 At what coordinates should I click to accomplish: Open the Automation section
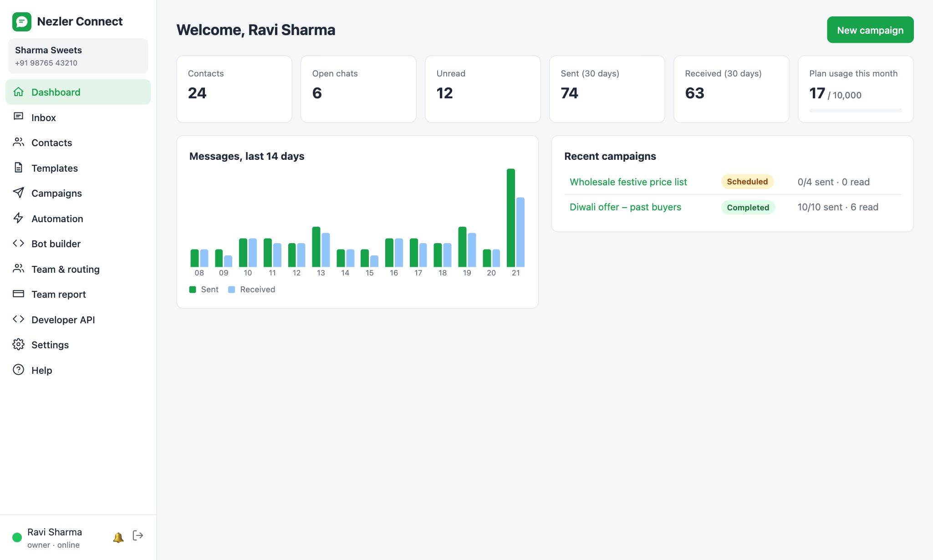click(x=78, y=219)
